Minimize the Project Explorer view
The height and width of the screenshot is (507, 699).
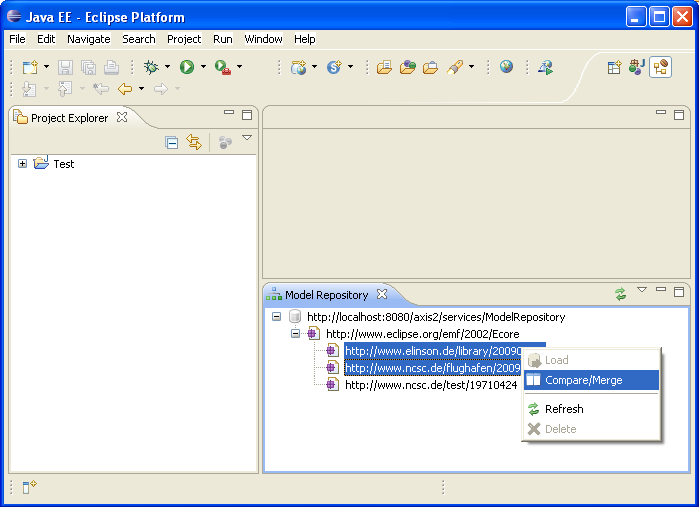[x=229, y=112]
